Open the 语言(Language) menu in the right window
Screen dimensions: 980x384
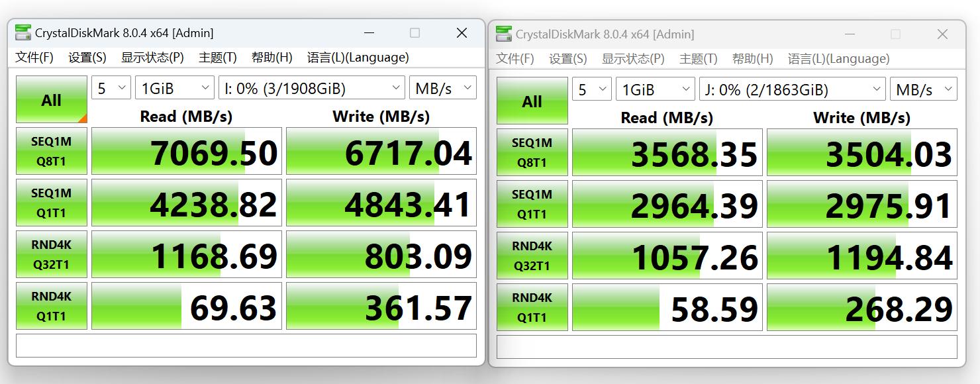coord(838,58)
